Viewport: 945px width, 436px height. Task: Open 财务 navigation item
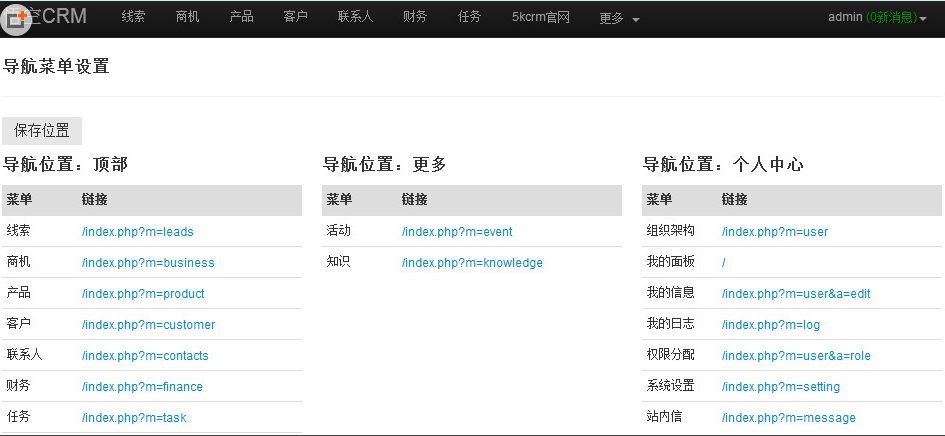point(415,17)
